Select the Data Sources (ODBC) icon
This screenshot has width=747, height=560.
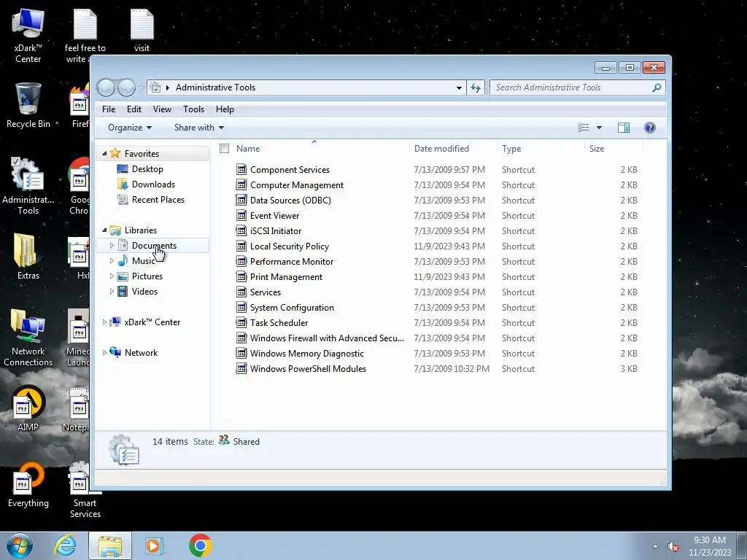[x=241, y=200]
